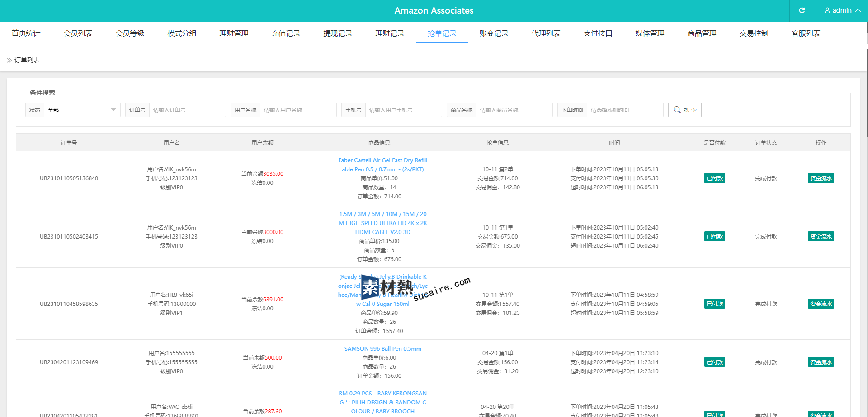
Task: Click the 订单状态 column header
Action: coord(766,142)
